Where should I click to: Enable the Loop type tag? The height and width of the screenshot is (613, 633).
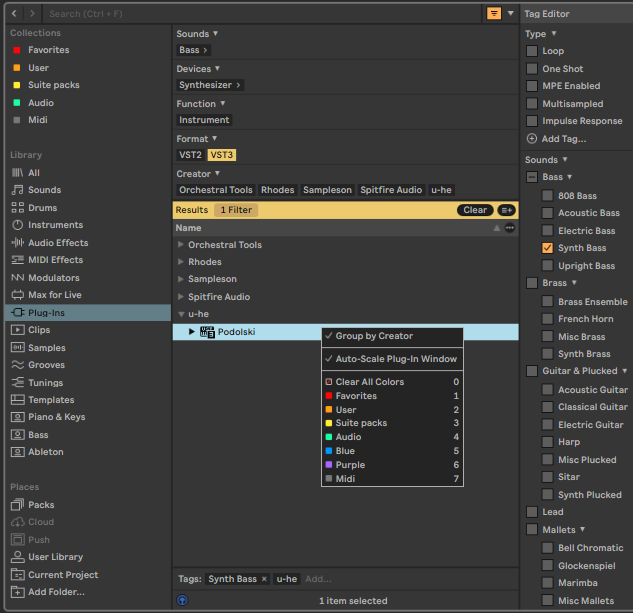(x=532, y=51)
